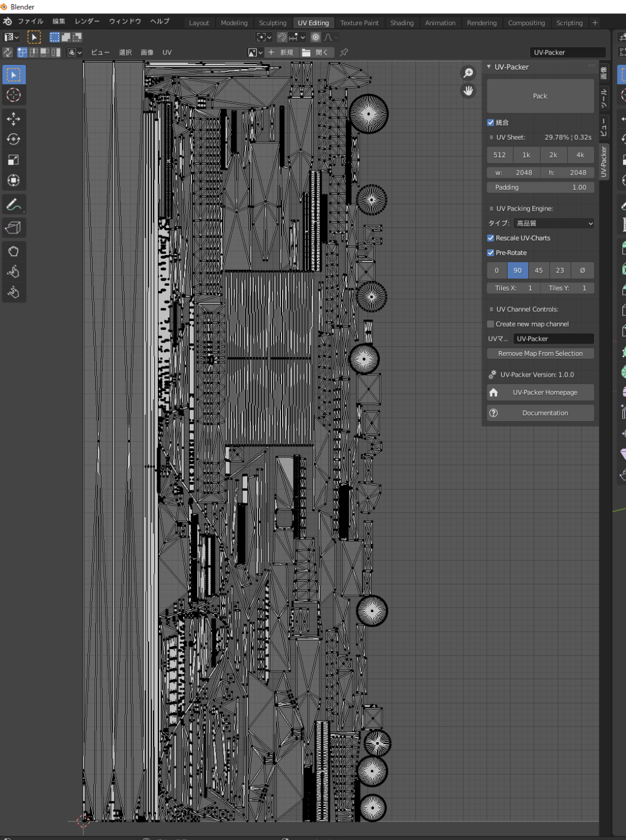Screen dimensions: 626x840
Task: Set selection mode to extend
Action: click(x=66, y=37)
